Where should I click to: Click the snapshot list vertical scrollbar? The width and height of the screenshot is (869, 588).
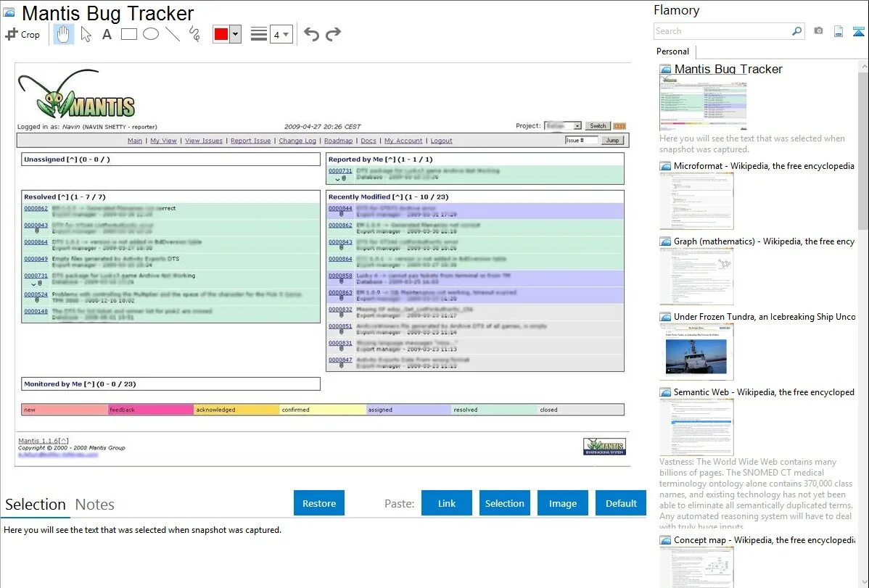coord(863,149)
